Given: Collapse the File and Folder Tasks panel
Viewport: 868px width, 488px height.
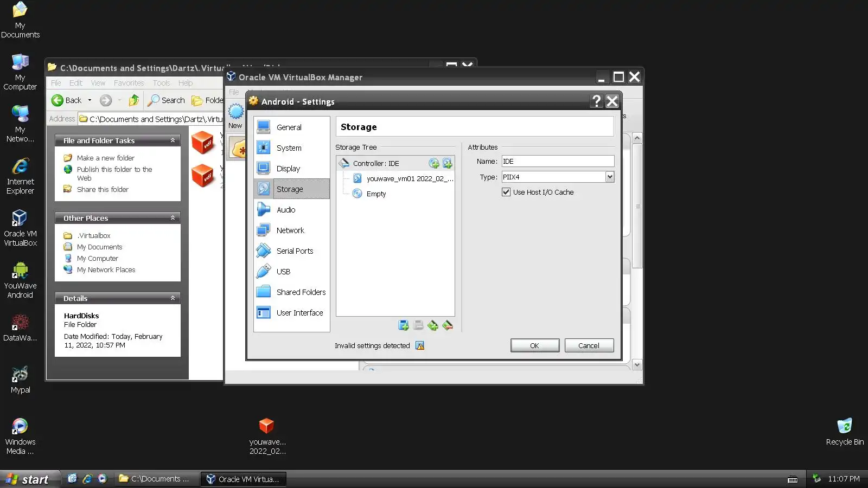Looking at the screenshot, I should [x=173, y=140].
